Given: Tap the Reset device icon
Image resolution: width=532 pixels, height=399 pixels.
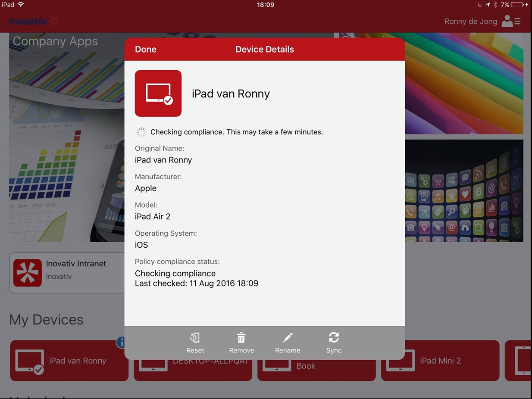Looking at the screenshot, I should pyautogui.click(x=195, y=338).
